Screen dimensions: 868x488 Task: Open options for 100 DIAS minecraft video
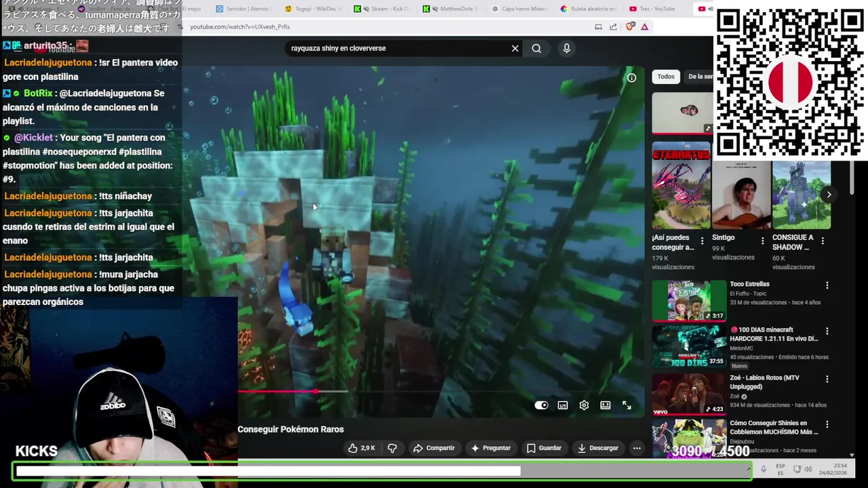tap(827, 331)
